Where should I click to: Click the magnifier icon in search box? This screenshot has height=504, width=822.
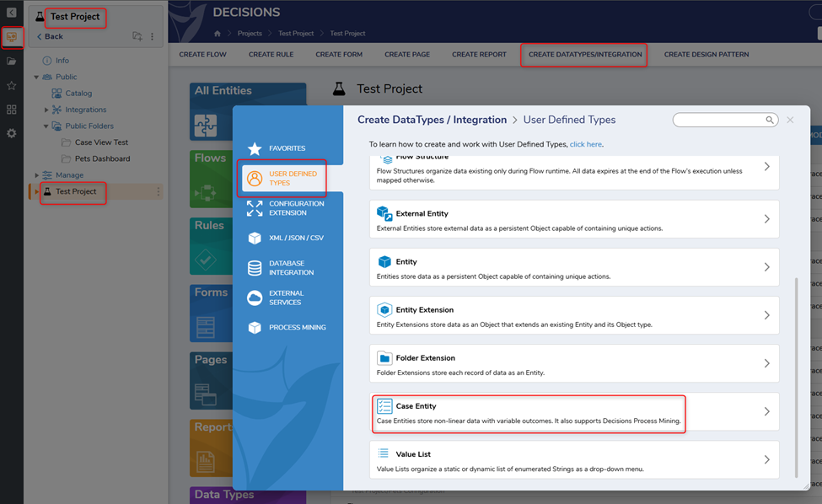[x=770, y=121]
